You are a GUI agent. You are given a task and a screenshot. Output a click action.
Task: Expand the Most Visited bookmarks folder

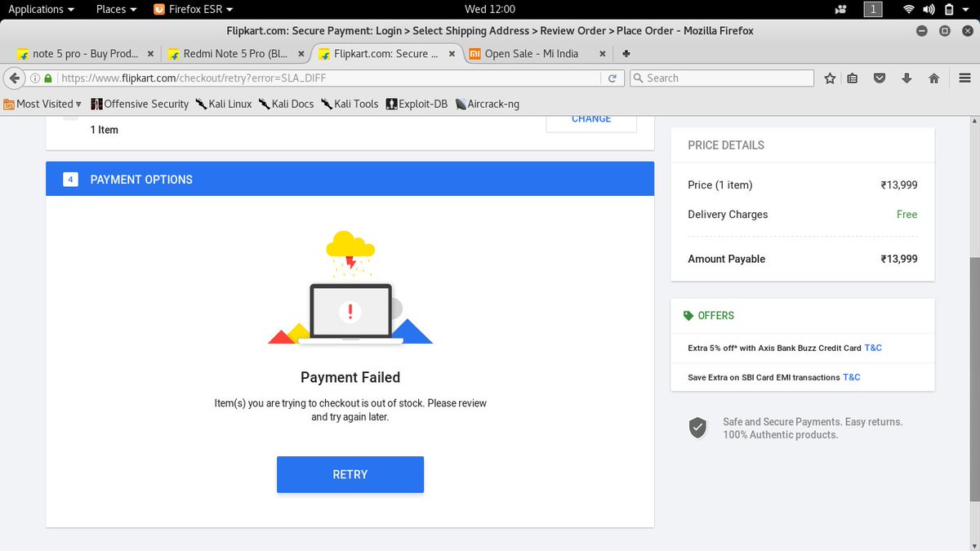[x=42, y=104]
